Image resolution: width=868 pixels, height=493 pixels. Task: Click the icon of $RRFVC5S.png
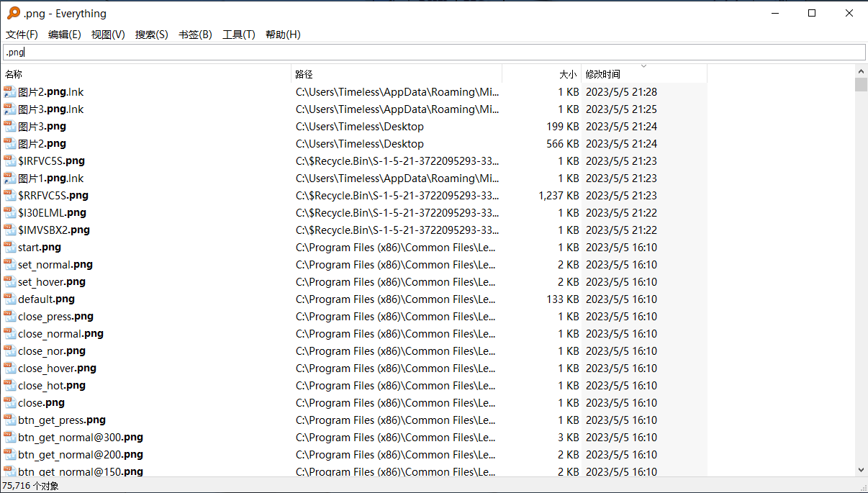click(9, 195)
